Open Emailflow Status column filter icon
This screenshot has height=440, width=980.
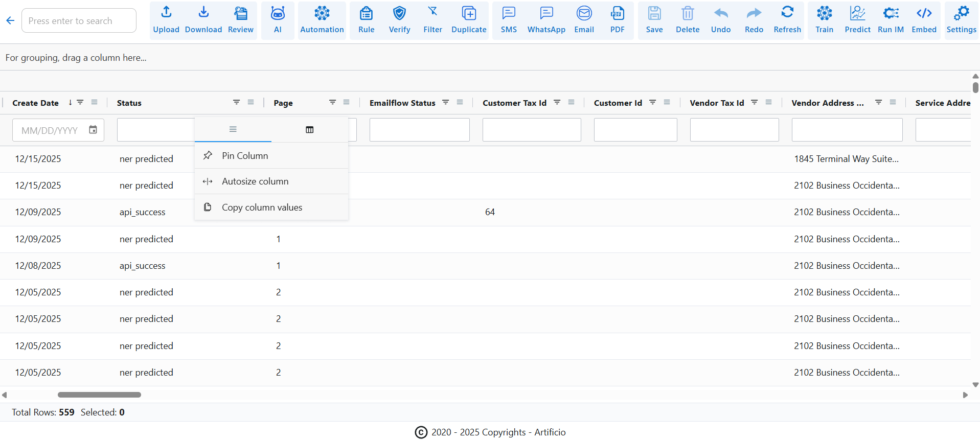tap(446, 102)
